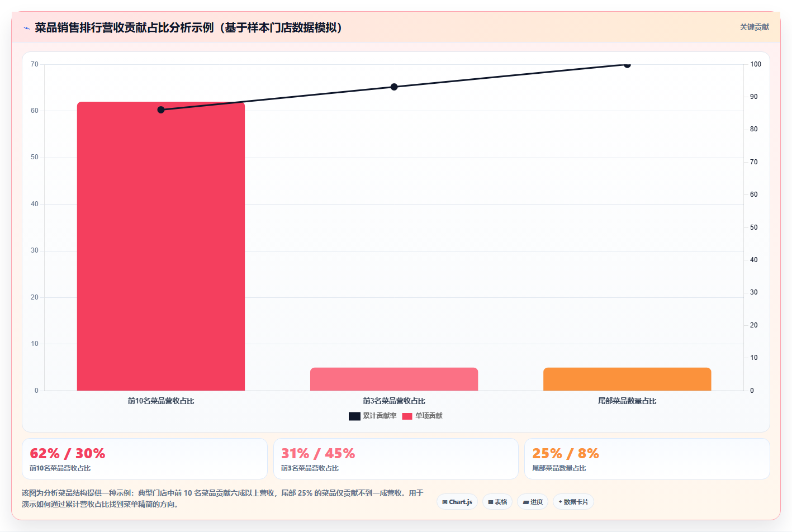Click the line point above 前10名菜品营收占比
The image size is (792, 532).
[x=161, y=110]
